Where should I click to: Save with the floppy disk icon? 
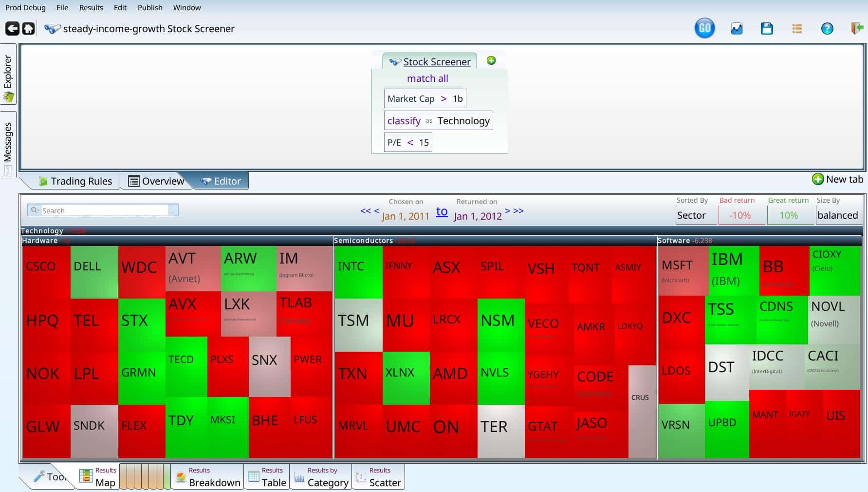[x=767, y=29]
